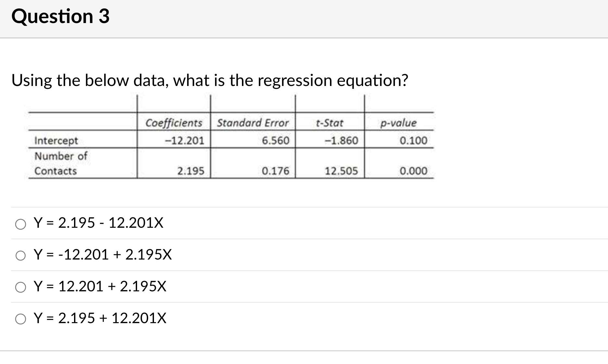Click the p-value column header
Viewport: 608px width, 364px height.
pos(398,123)
